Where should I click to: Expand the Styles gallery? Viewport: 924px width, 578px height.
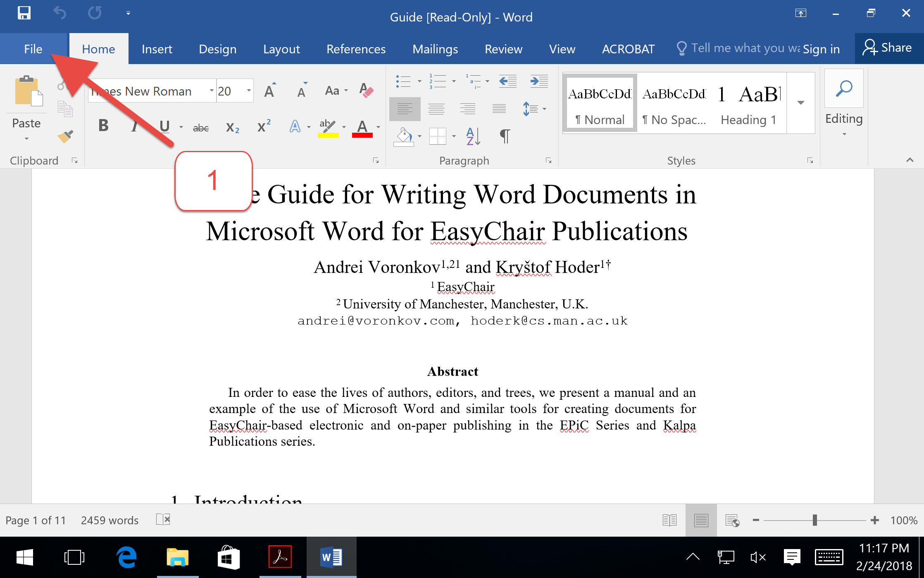pos(801,103)
